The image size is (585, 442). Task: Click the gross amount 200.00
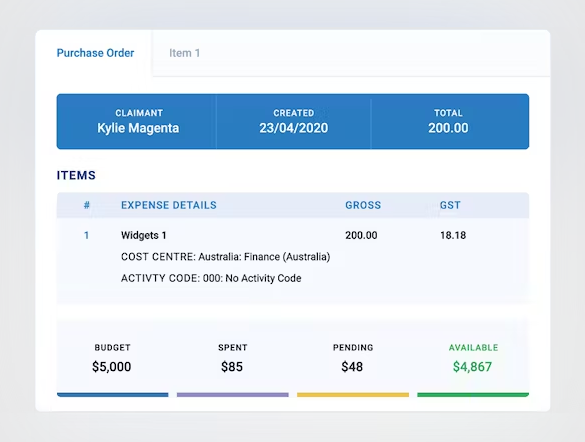tap(361, 235)
